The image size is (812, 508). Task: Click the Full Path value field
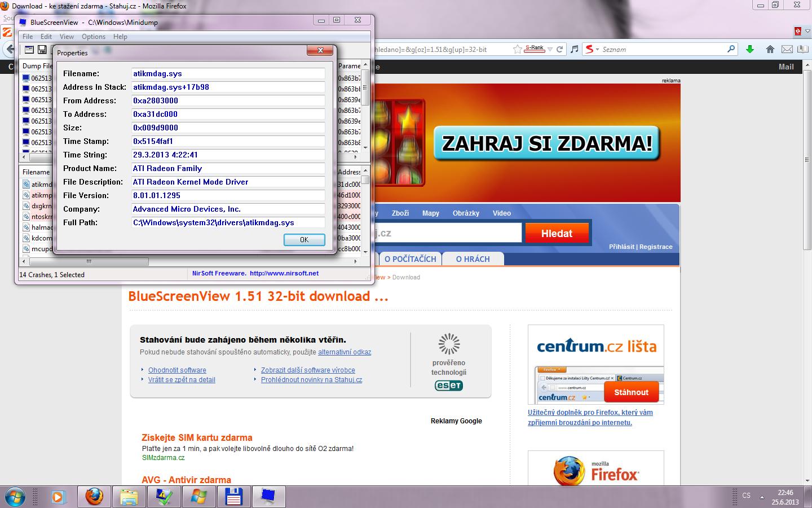(x=228, y=222)
